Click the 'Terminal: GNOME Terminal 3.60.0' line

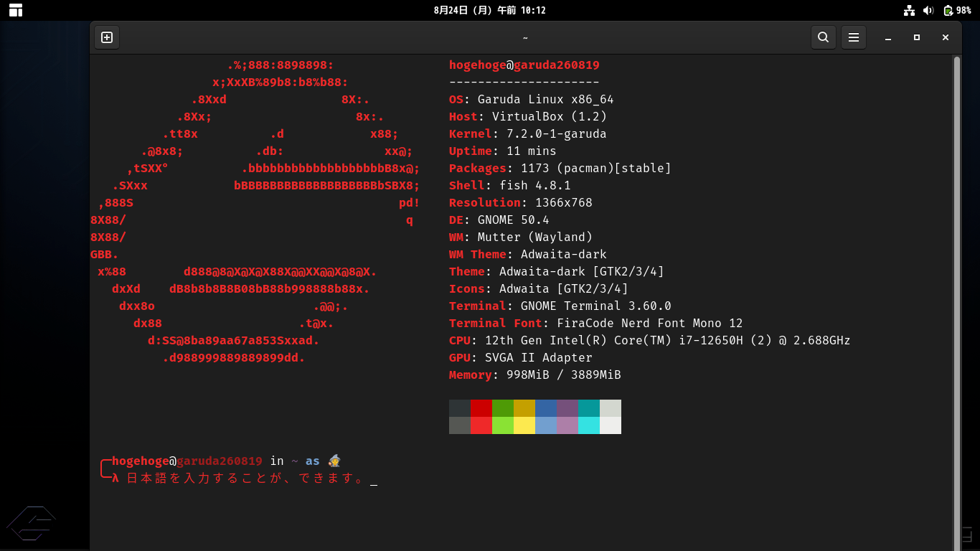(x=560, y=306)
